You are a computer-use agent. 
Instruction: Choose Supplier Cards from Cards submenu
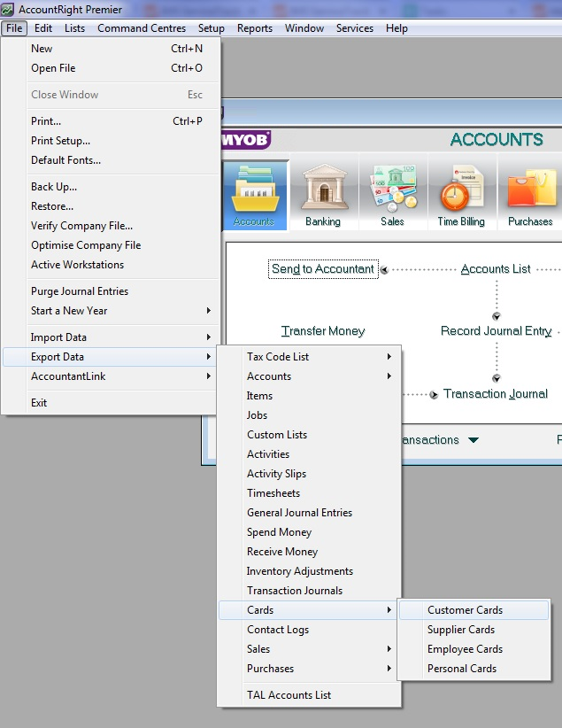pos(473,630)
